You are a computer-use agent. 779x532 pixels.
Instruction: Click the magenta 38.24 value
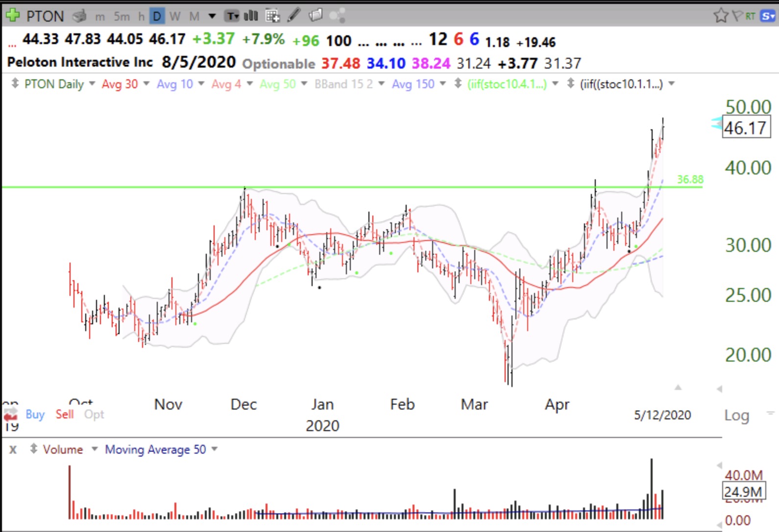(x=431, y=63)
